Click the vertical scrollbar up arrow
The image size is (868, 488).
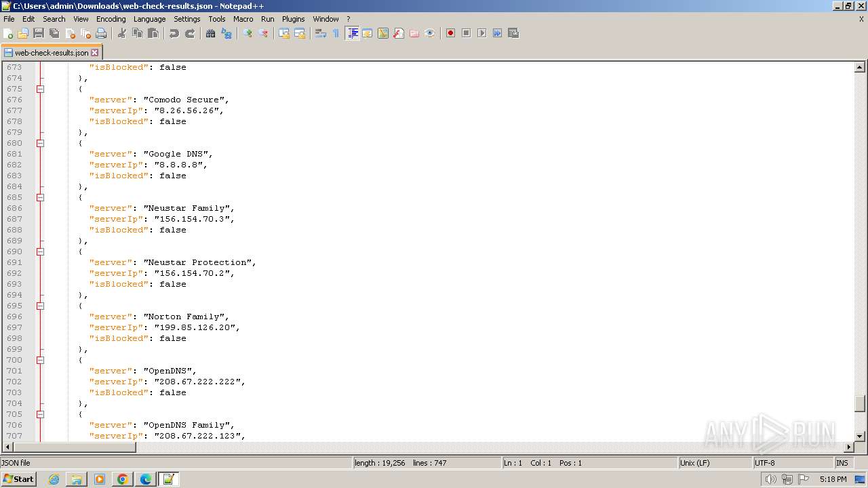(x=859, y=67)
